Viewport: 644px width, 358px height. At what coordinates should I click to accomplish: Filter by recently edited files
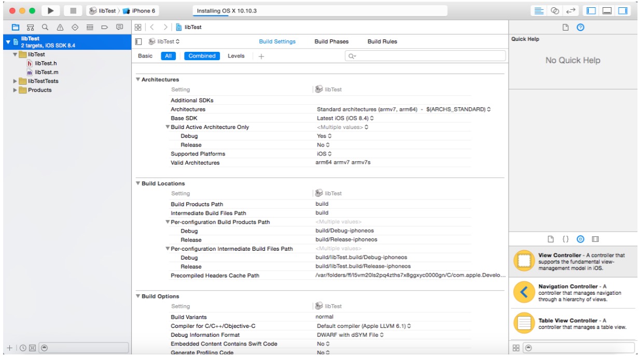[x=23, y=348]
